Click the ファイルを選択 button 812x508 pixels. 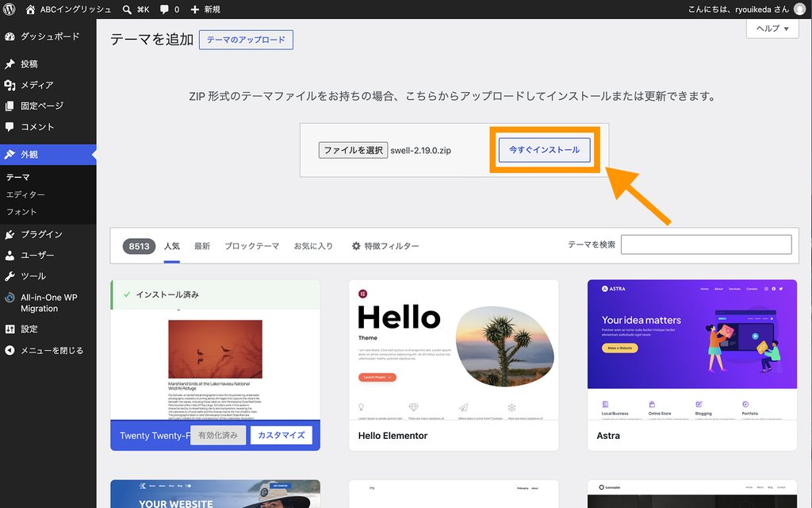353,150
